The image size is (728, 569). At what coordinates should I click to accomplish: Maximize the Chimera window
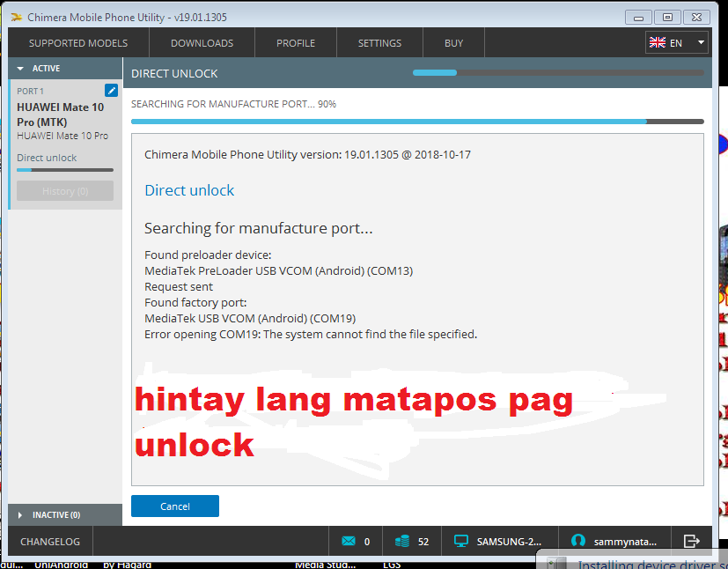667,18
